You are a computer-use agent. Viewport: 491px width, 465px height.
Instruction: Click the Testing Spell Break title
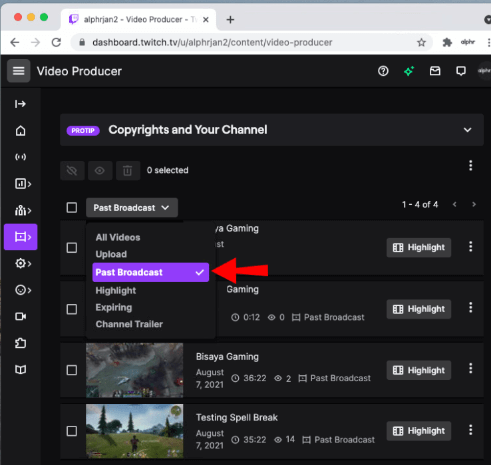click(x=237, y=417)
